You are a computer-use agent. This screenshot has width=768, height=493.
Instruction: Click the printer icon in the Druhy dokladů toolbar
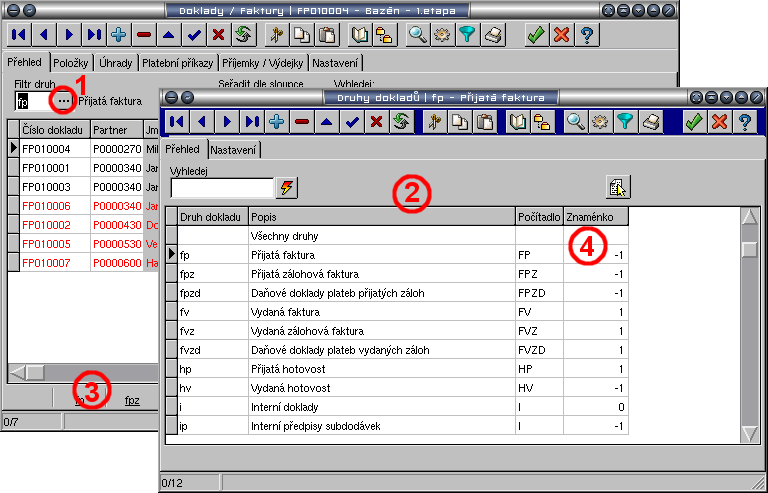click(650, 122)
